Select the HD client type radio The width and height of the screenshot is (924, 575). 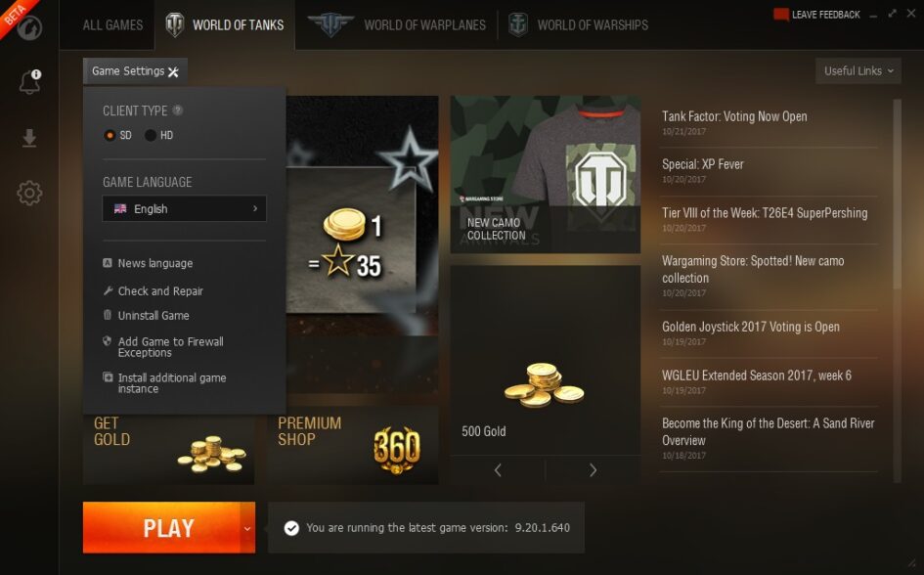(151, 135)
